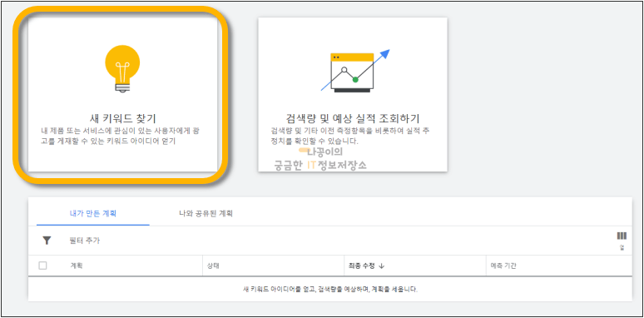This screenshot has width=644, height=318.
Task: Sort by '상태' column header
Action: pos(214,266)
